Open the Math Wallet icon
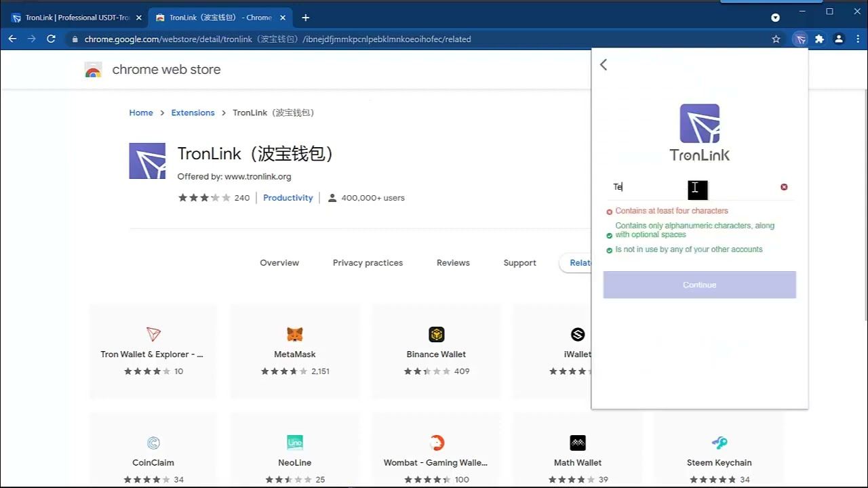The height and width of the screenshot is (488, 868). click(x=578, y=443)
